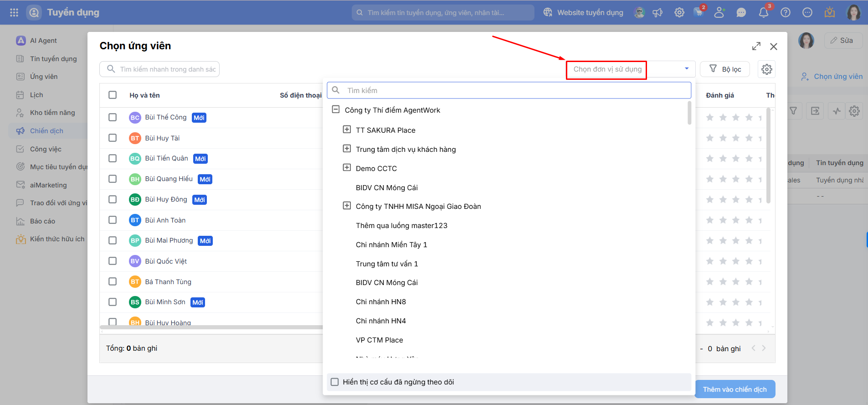Expand Công ty TNHH MISA Ngoại Giao Đoàn
Screen dimensions: 868x405
click(347, 206)
